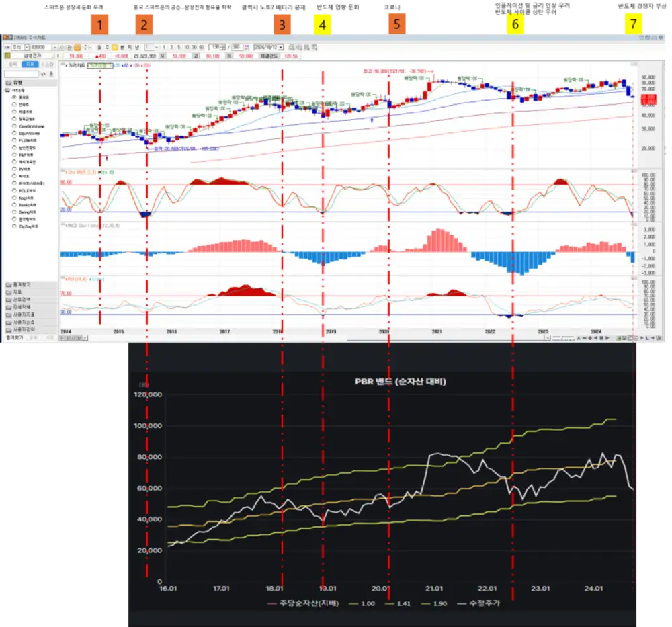Click the stock code field 005930
672x627 pixels.
pyautogui.click(x=41, y=47)
